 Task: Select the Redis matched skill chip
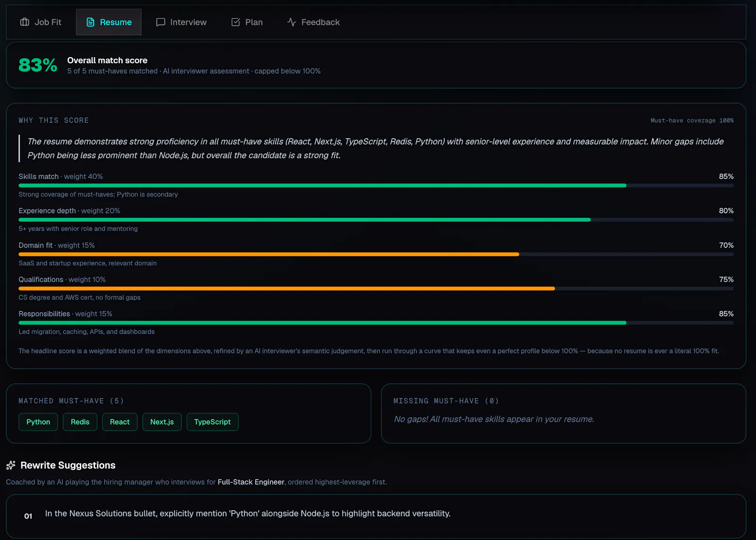[80, 422]
